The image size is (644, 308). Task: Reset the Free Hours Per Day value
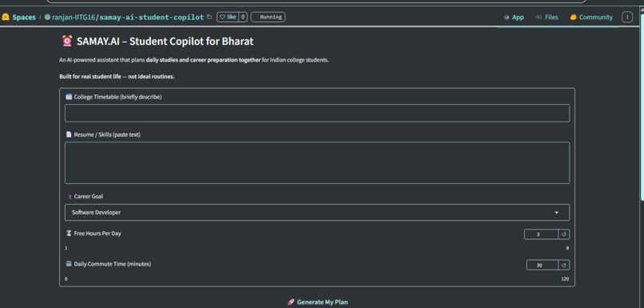[x=564, y=234]
